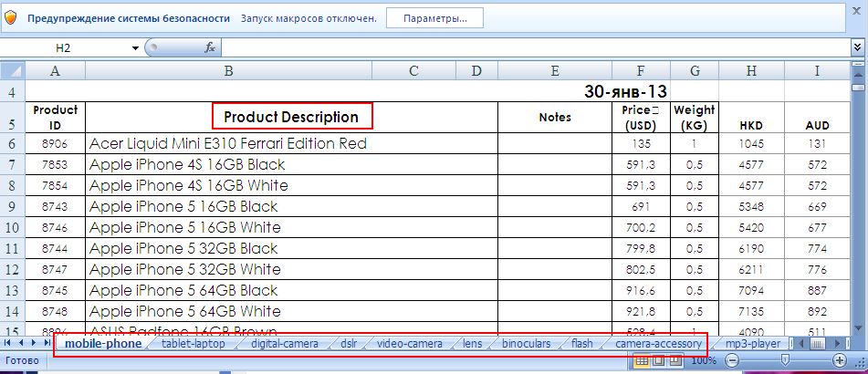The image size is (868, 374).
Task: Go to first sheet tab navigation arrow
Action: [7, 343]
